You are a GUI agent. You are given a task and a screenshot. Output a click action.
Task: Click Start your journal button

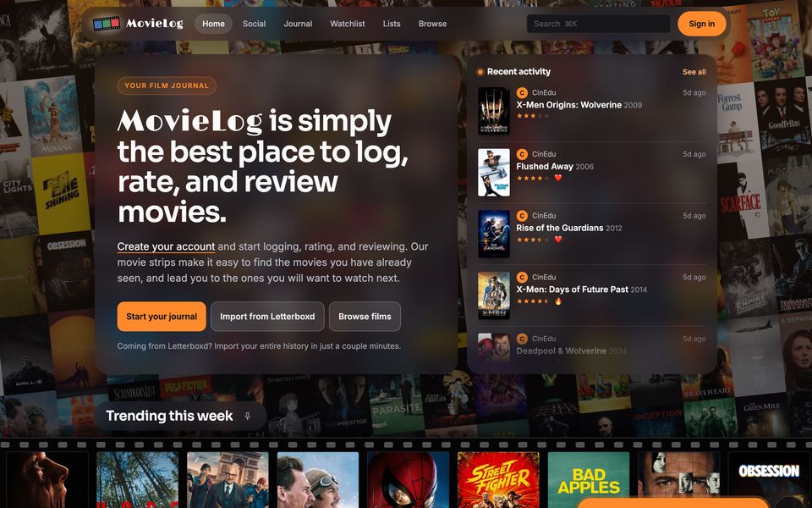[162, 316]
